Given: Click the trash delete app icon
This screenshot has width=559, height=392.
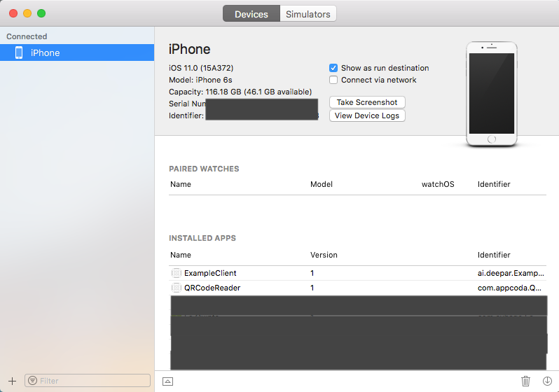Looking at the screenshot, I should (x=525, y=381).
